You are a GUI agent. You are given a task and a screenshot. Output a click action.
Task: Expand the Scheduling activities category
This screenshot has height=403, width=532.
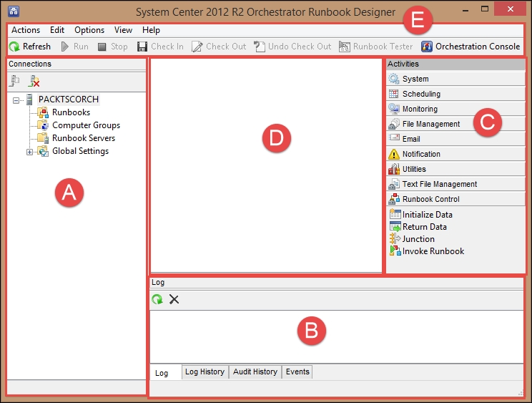(455, 94)
